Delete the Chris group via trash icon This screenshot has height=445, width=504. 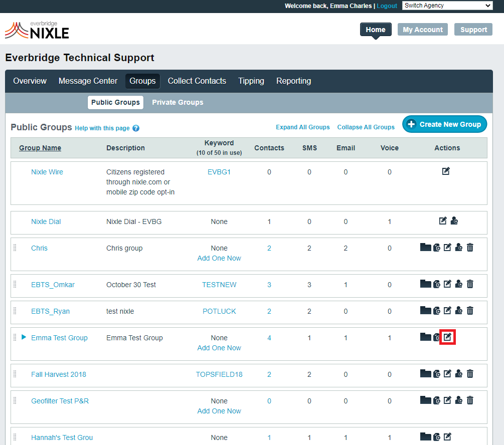470,248
